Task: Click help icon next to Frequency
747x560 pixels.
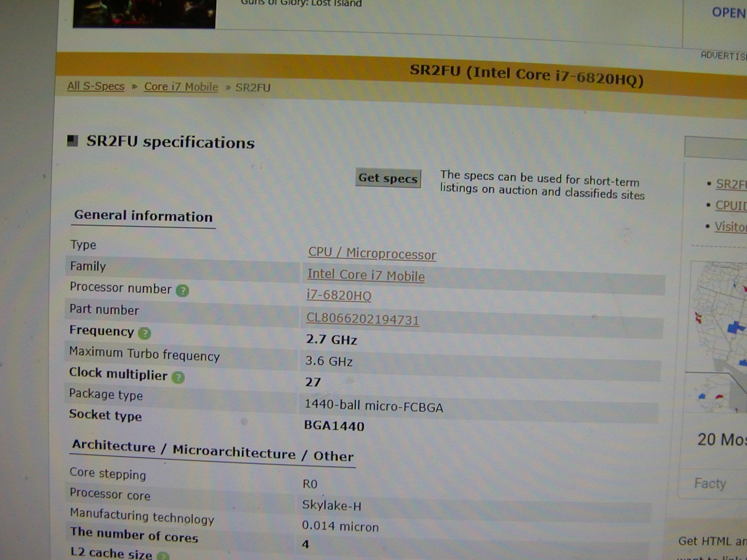Action: tap(144, 333)
